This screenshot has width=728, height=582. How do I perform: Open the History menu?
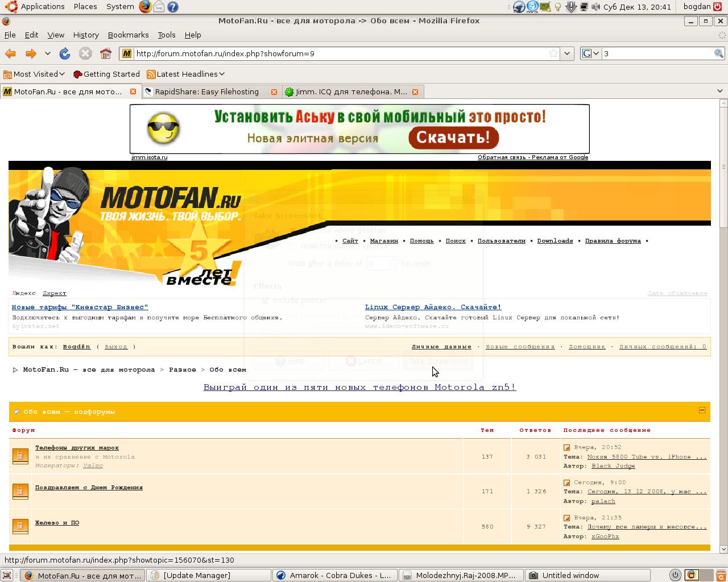86,35
